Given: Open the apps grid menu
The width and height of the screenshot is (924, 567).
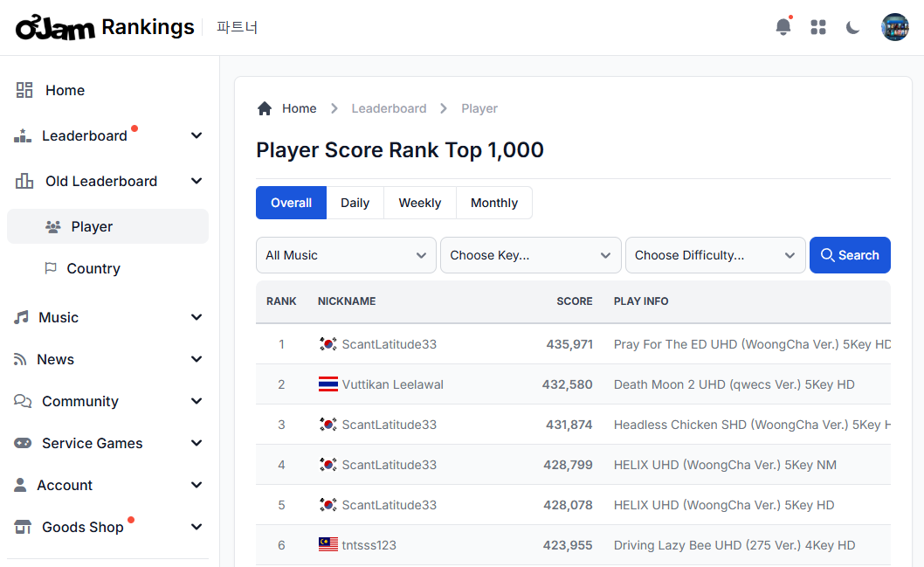Looking at the screenshot, I should (x=818, y=27).
